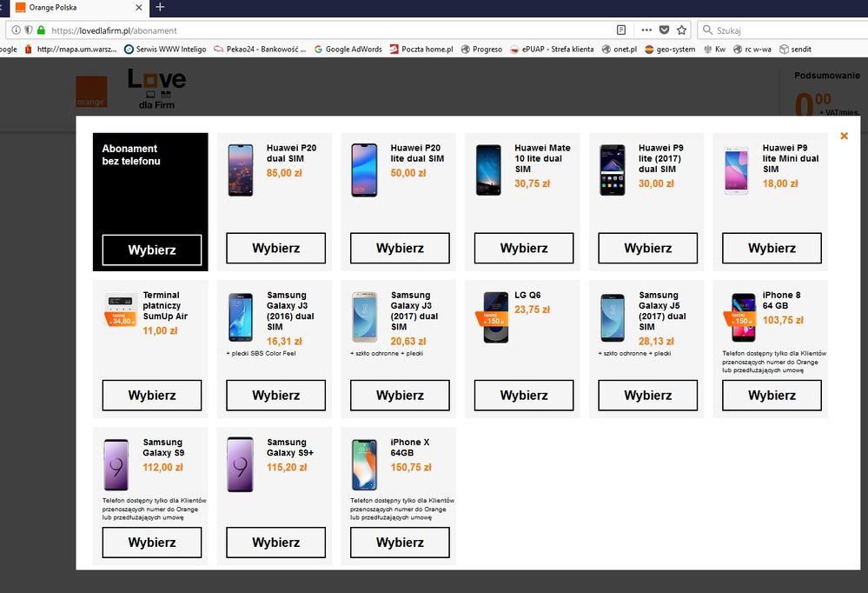Click the Huawei P20 dual SIM phone image

click(x=241, y=170)
